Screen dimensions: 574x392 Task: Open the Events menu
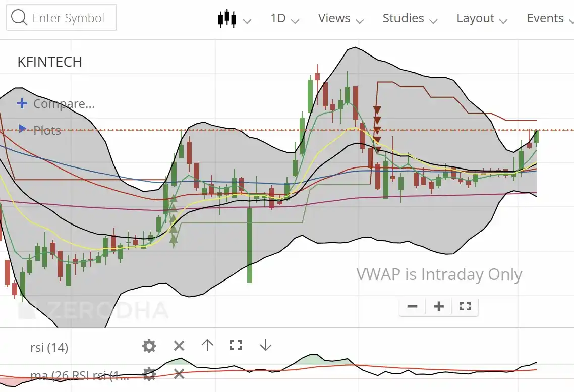(x=550, y=18)
